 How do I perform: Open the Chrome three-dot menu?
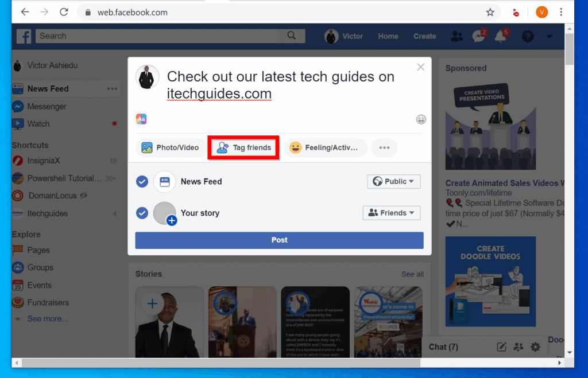pyautogui.click(x=561, y=12)
